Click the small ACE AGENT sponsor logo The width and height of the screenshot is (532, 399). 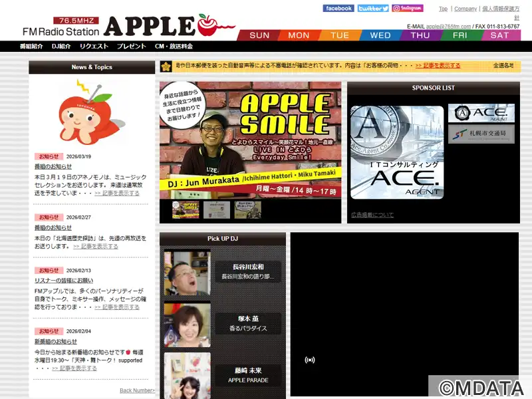tap(481, 113)
